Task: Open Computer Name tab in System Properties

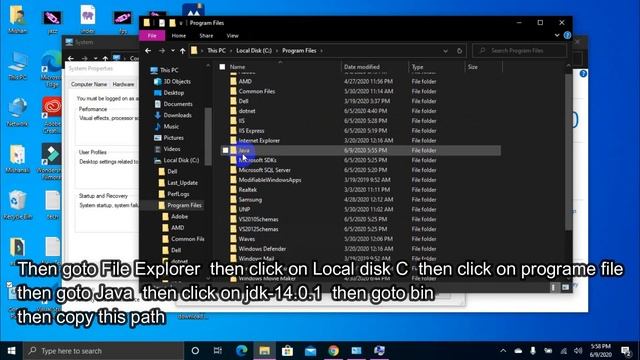Action: point(89,84)
